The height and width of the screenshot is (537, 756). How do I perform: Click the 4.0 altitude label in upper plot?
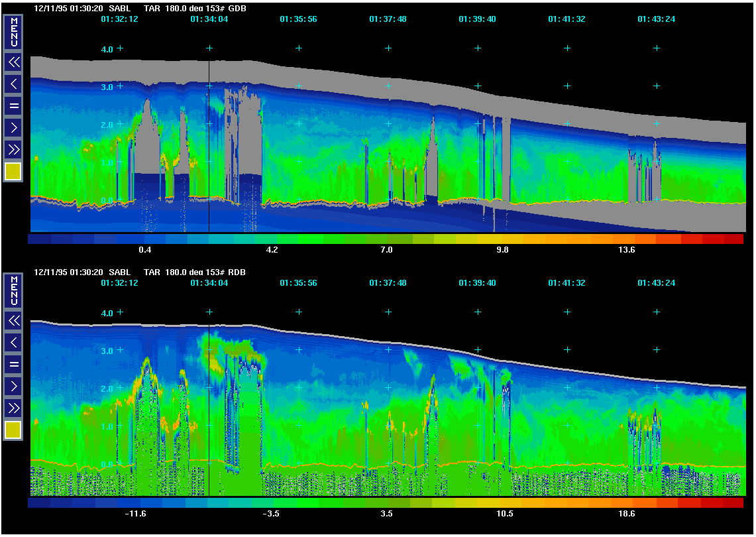pos(107,48)
